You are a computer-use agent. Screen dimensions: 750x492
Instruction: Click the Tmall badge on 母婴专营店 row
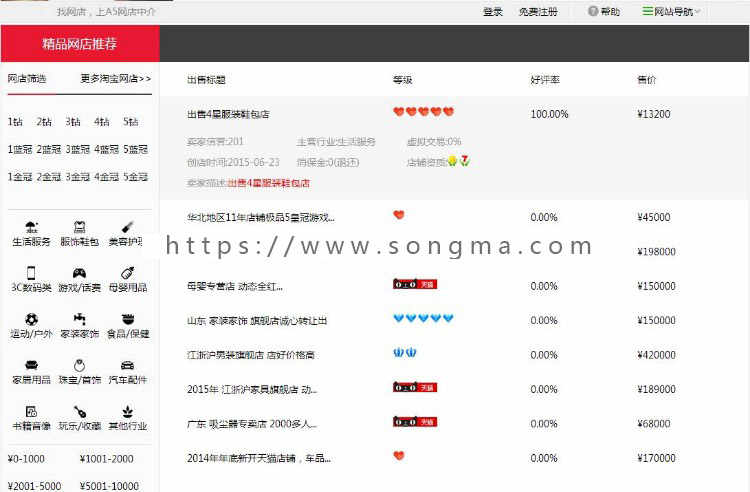[415, 284]
